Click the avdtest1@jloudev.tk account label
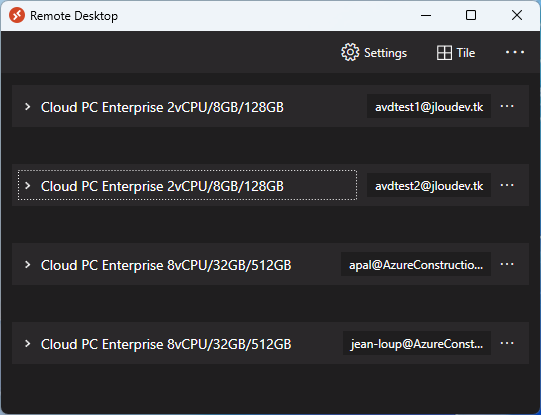The image size is (541, 415). pyautogui.click(x=429, y=106)
